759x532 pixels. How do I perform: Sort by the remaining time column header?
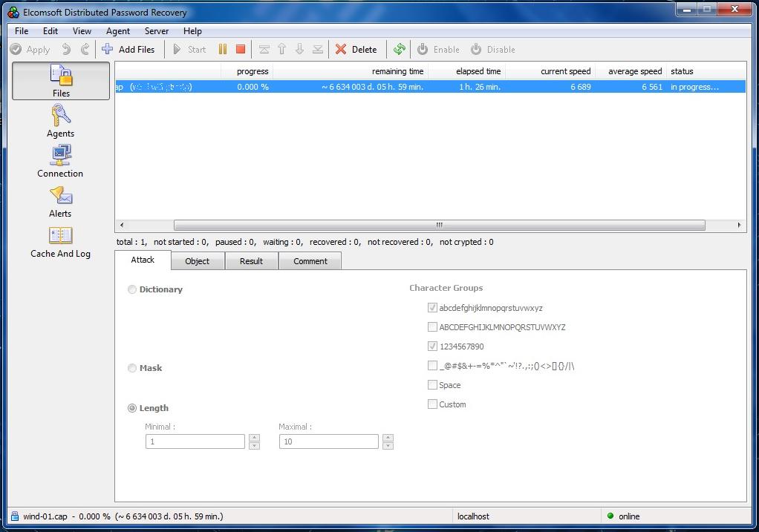[x=351, y=71]
